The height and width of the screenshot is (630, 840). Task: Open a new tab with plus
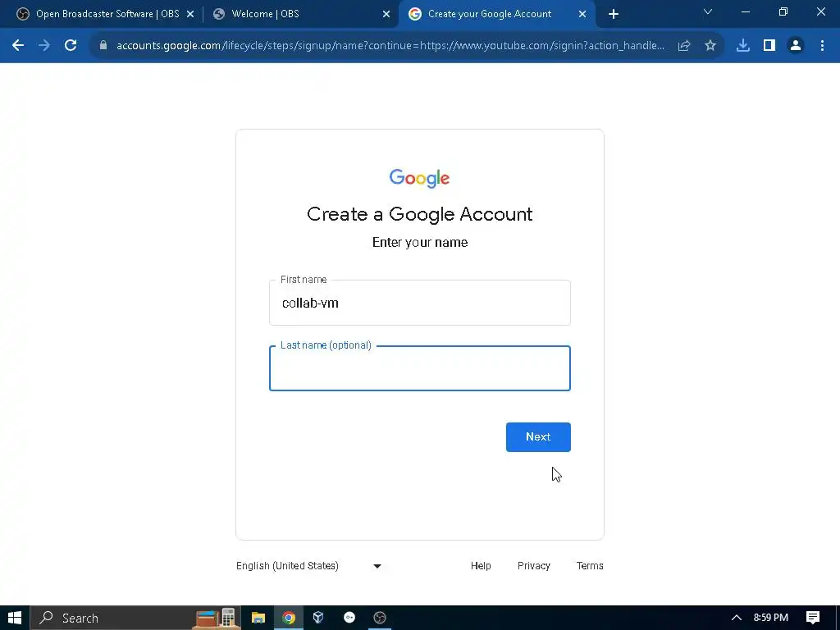point(614,15)
